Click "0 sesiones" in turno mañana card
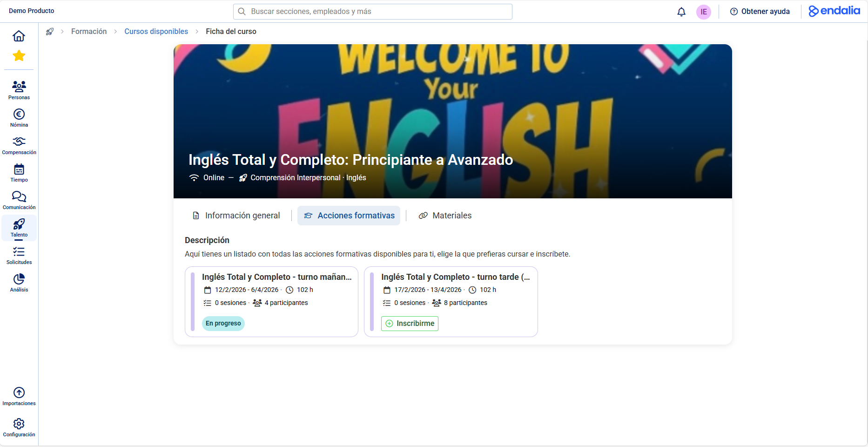This screenshot has width=868, height=447. pyautogui.click(x=230, y=303)
